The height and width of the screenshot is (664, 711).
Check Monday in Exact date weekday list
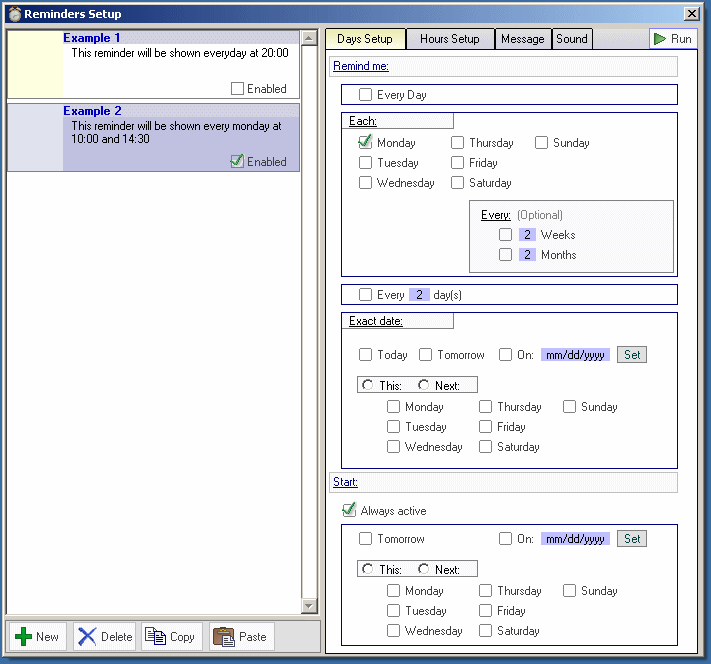[x=393, y=406]
